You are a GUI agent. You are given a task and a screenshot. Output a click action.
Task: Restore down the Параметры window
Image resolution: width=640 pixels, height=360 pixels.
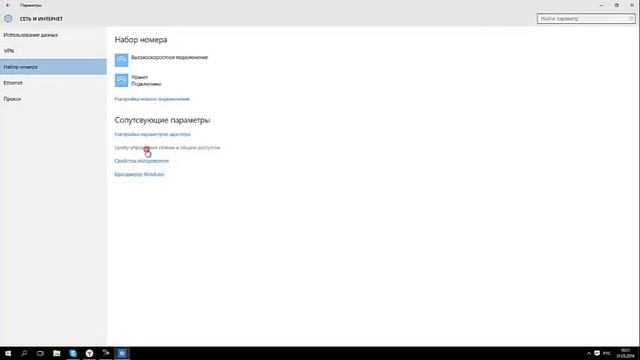(616, 5)
